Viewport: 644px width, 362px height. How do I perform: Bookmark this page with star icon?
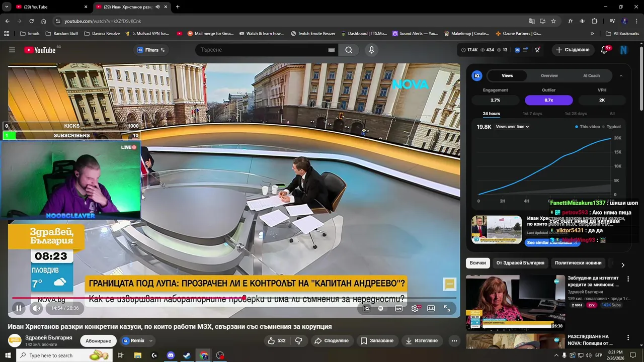pyautogui.click(x=553, y=21)
